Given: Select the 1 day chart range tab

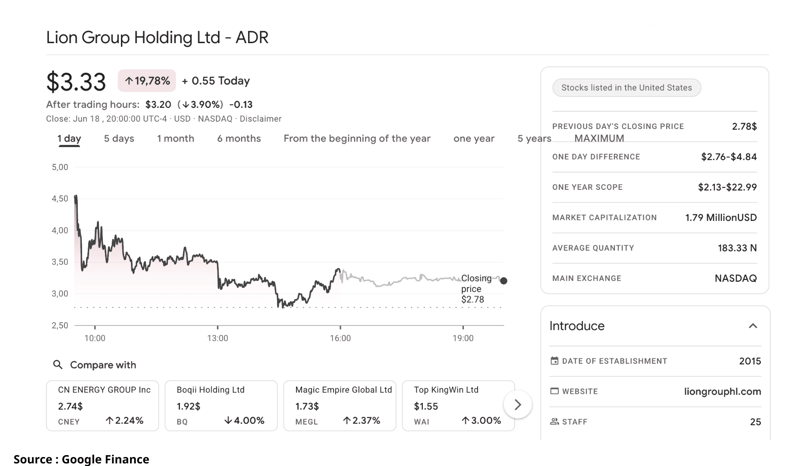Looking at the screenshot, I should [69, 138].
